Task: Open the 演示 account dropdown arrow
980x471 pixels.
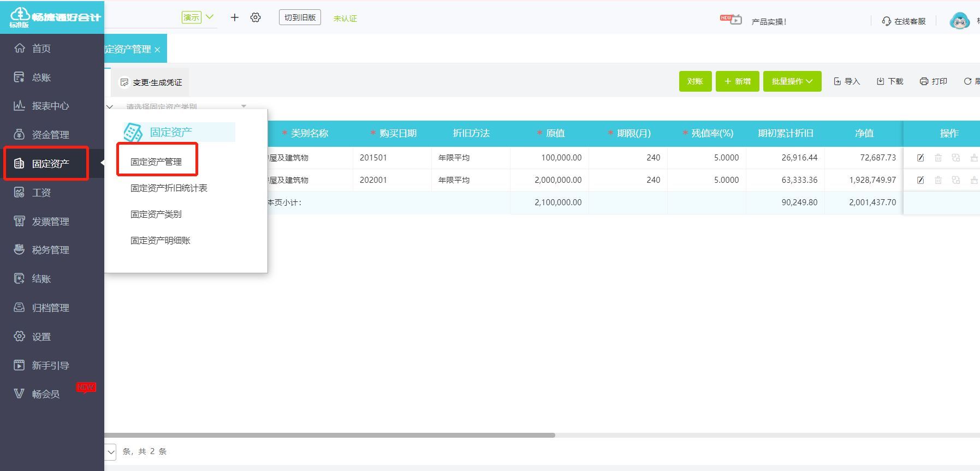Action: pyautogui.click(x=210, y=17)
